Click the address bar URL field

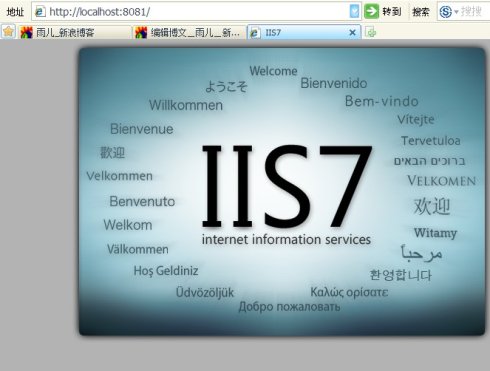(196, 12)
